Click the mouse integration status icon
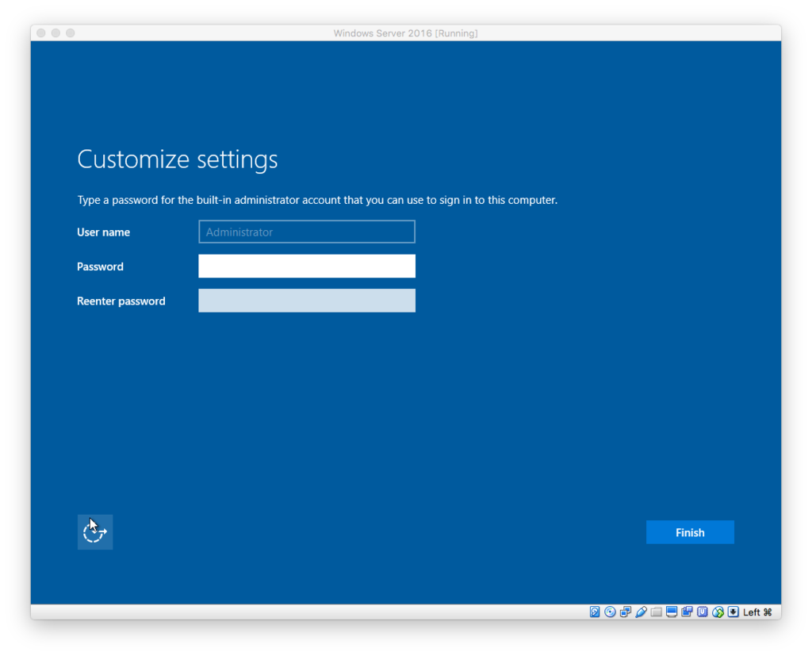Screen dimensions: 812x656 pyautogui.click(x=718, y=612)
